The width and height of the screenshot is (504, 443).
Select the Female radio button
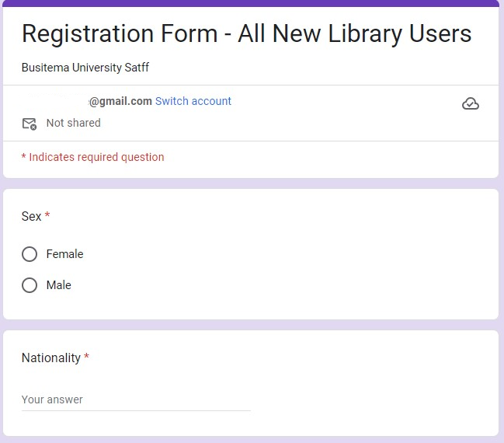(30, 254)
